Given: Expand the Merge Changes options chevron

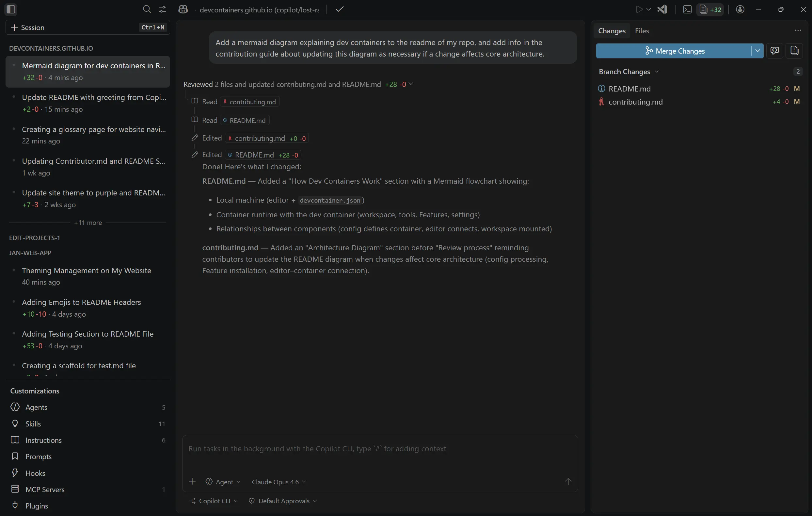Looking at the screenshot, I should tap(757, 51).
